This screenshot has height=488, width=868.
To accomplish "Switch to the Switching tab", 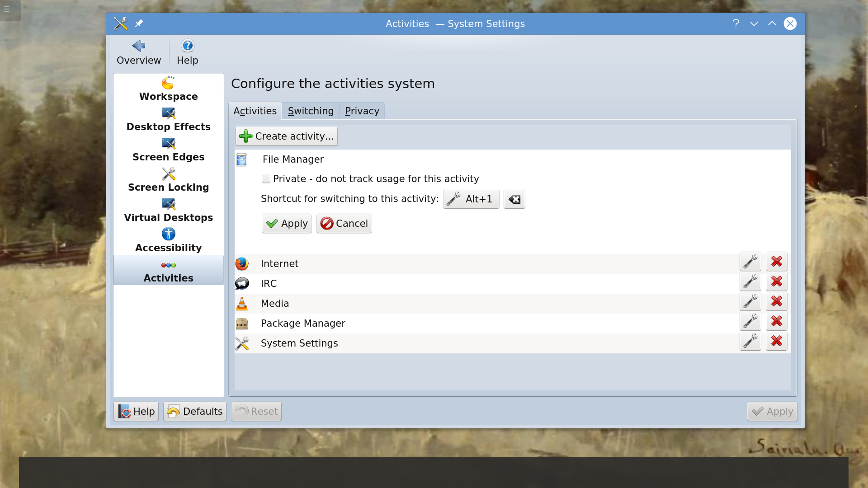I will (x=311, y=111).
